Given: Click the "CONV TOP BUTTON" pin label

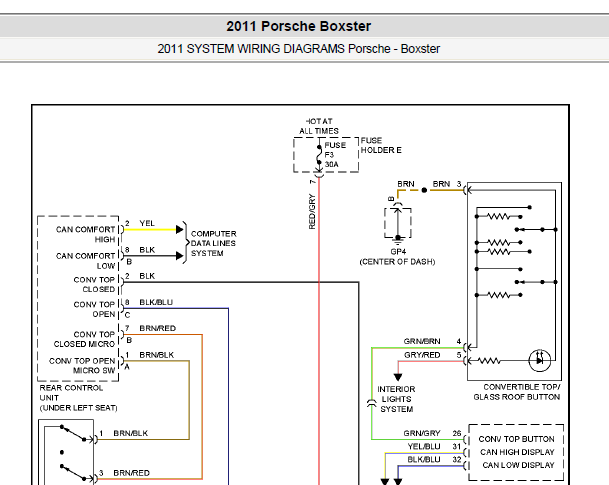Looking at the screenshot, I should pos(516,439).
